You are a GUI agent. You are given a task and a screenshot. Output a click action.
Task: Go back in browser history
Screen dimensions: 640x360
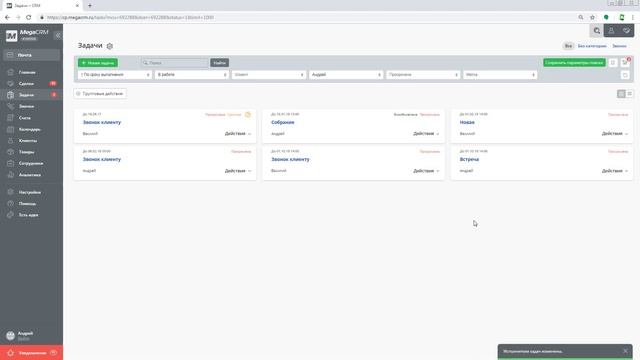7,18
